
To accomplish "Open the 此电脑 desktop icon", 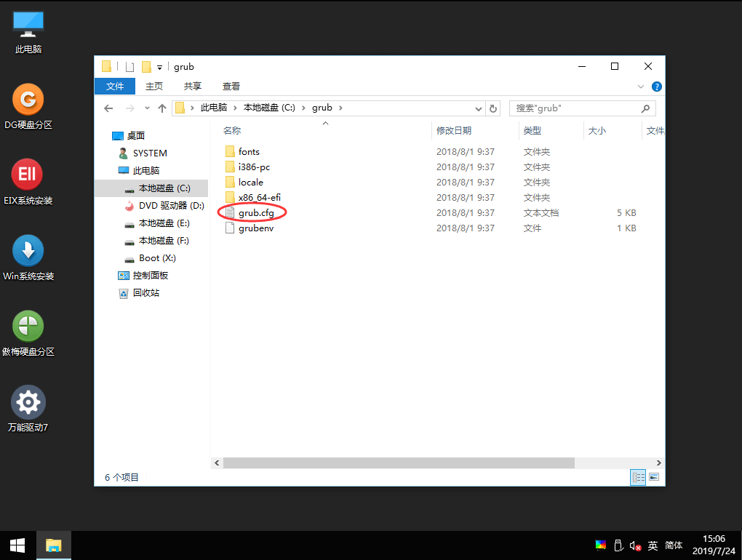I will point(28,32).
